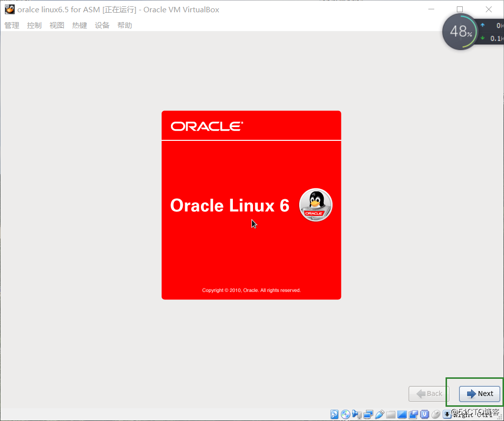Click the display settings status icon
The height and width of the screenshot is (421, 504).
point(402,415)
